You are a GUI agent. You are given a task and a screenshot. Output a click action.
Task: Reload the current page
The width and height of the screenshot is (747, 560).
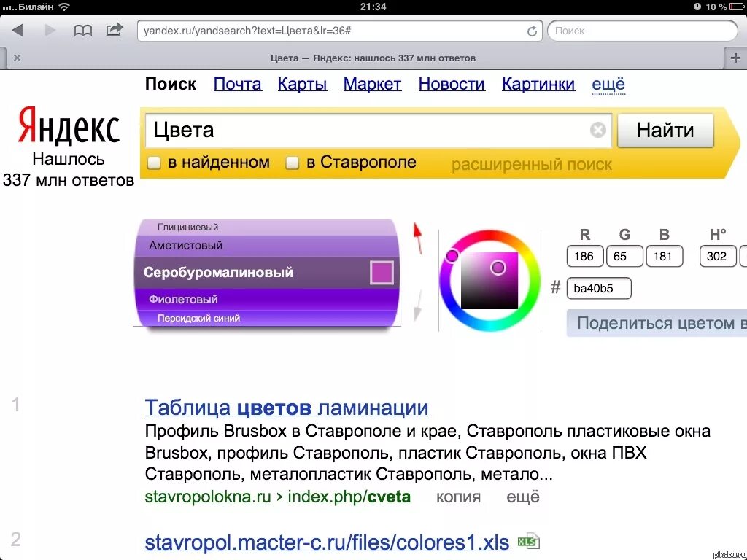coord(532,31)
